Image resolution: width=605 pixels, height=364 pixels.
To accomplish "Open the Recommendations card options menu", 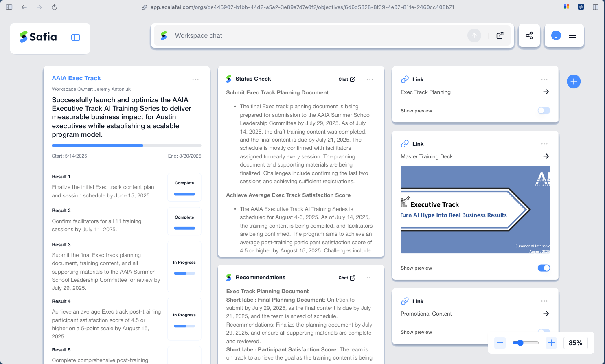I will tap(370, 278).
